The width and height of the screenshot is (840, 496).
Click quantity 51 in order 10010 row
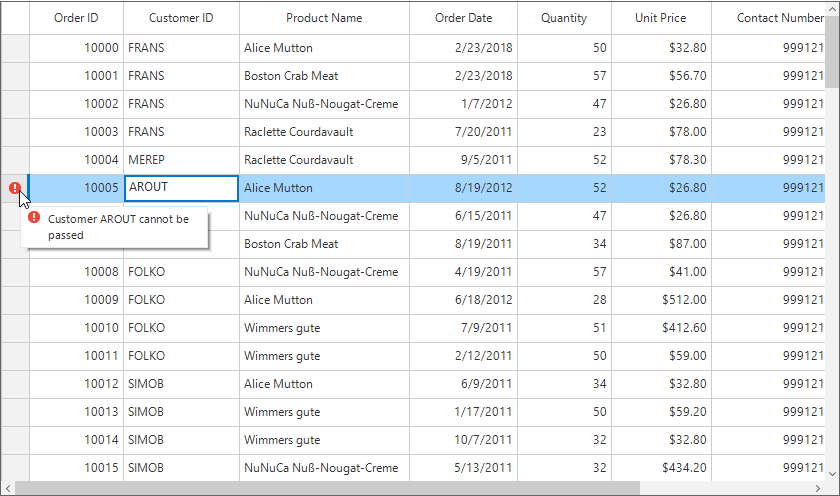point(565,328)
